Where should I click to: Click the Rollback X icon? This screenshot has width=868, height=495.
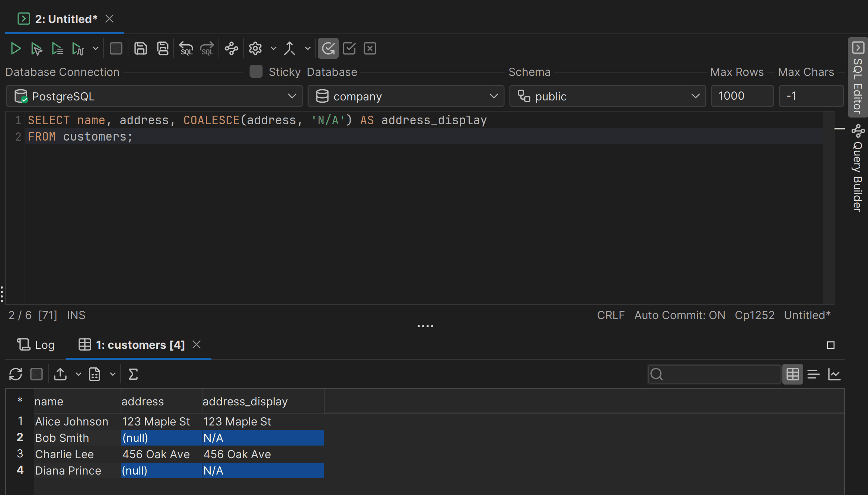tap(370, 49)
